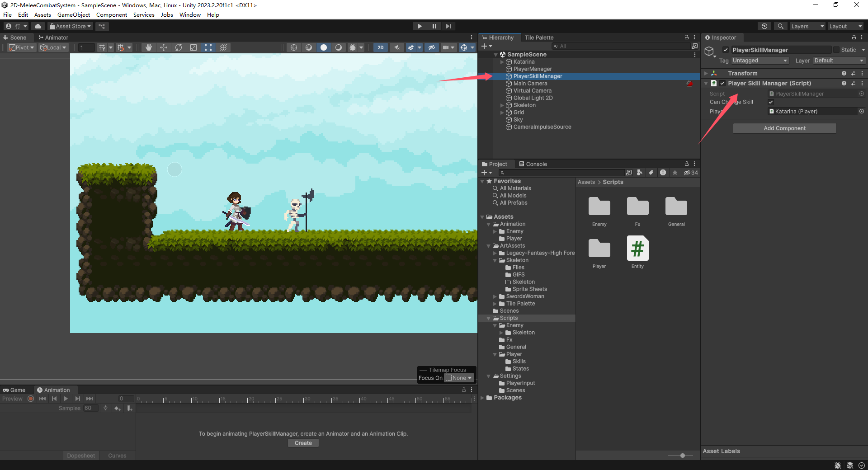Open the Undo History icon
The image size is (868, 470).
point(764,26)
